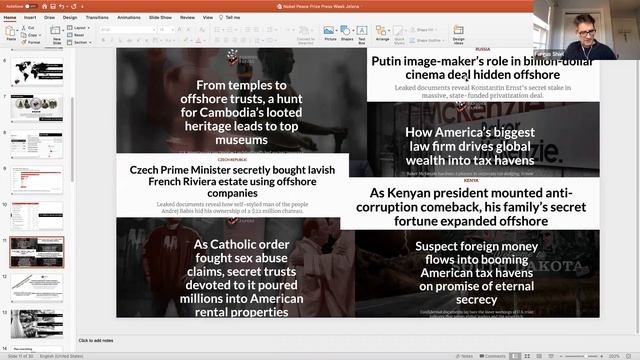Click the 'Click to add notes' area
This screenshot has width=640, height=360.
coord(96,340)
